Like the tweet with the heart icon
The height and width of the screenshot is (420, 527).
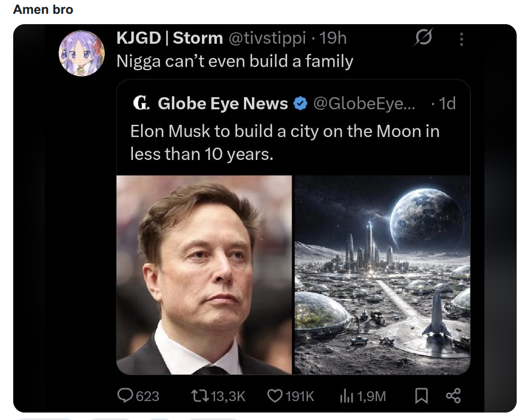[275, 396]
